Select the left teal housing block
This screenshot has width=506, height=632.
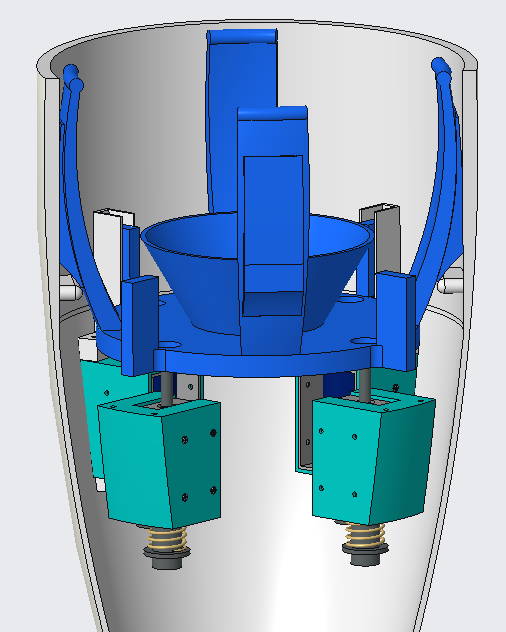coord(159,459)
